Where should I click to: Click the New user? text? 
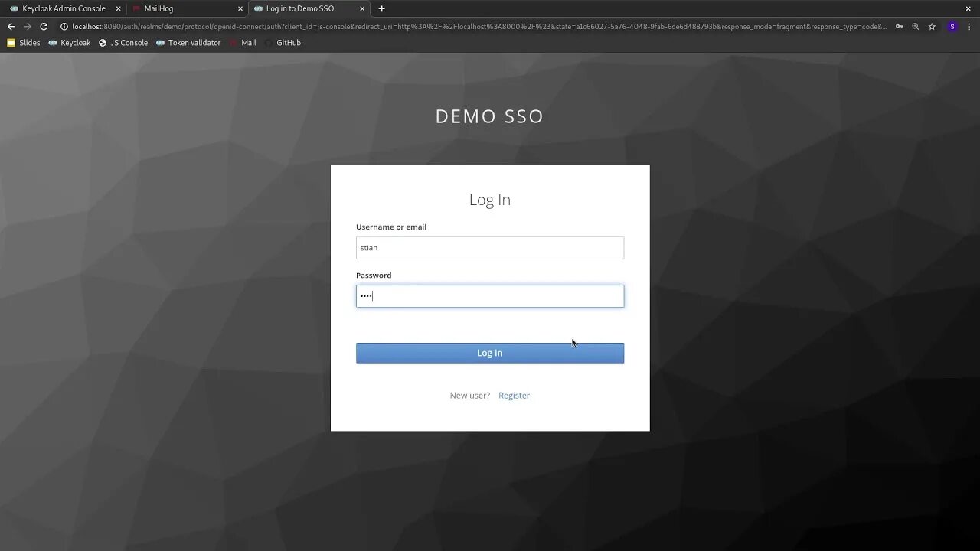[x=470, y=396]
